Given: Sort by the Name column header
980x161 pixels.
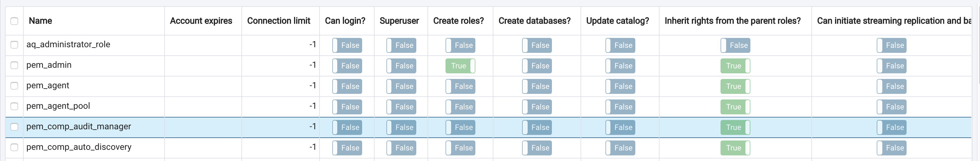Looking at the screenshot, I should coord(40,21).
